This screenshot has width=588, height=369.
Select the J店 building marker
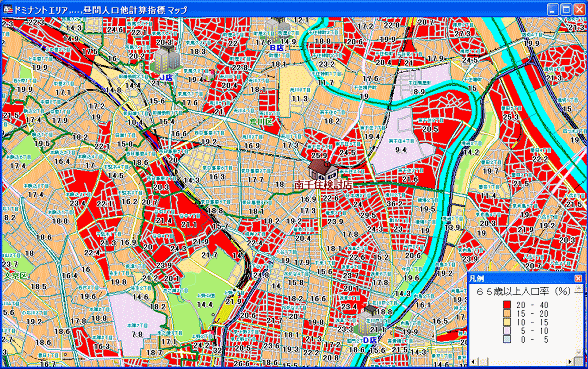click(166, 60)
